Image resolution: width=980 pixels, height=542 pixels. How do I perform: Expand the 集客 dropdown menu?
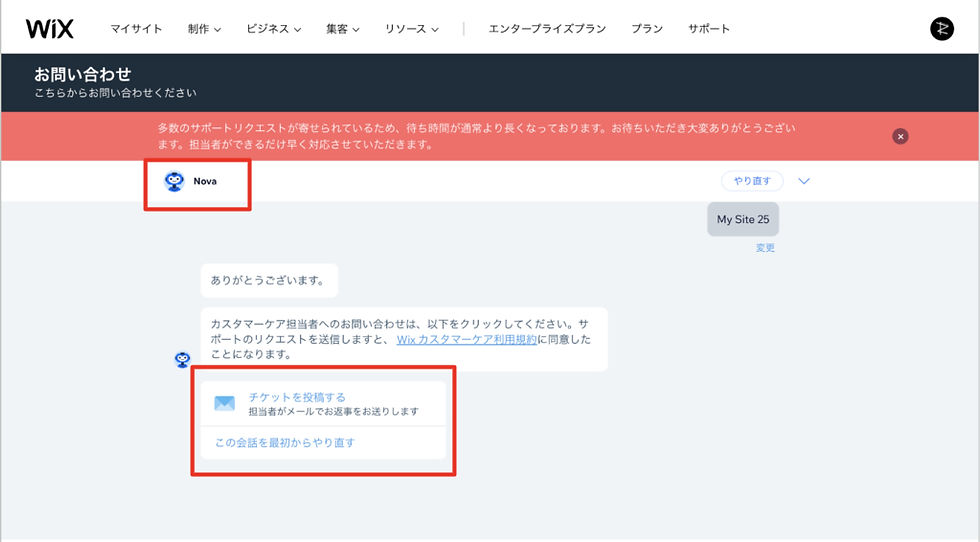click(x=342, y=29)
